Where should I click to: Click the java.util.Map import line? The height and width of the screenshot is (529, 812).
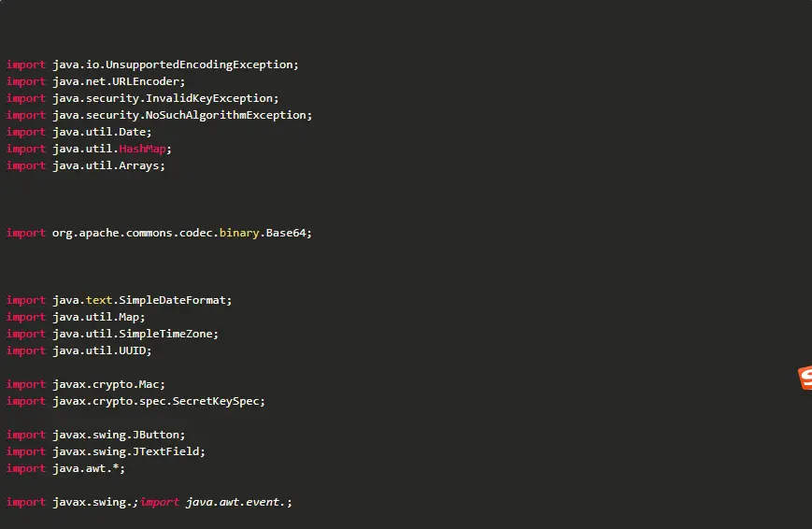pyautogui.click(x=76, y=317)
